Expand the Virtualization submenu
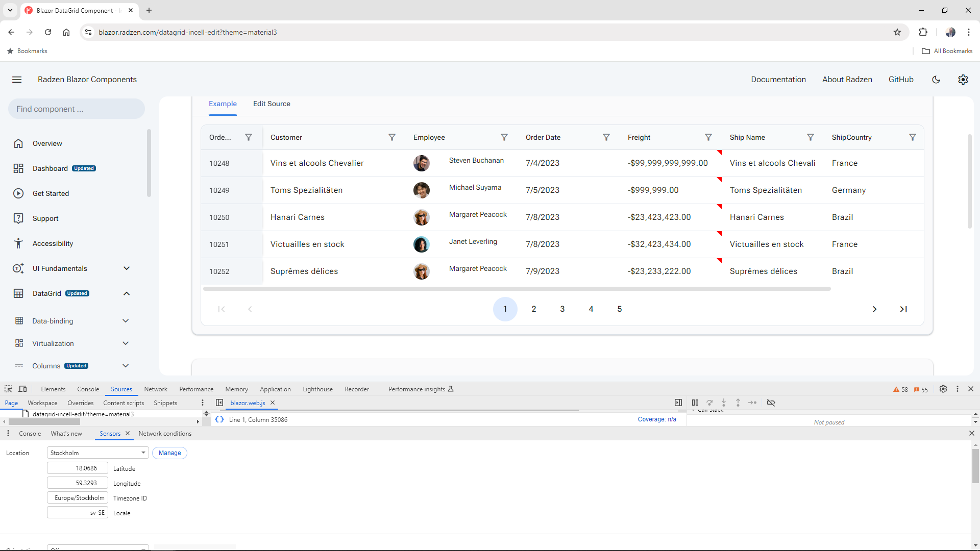Screen dimensions: 980x551 (126, 343)
